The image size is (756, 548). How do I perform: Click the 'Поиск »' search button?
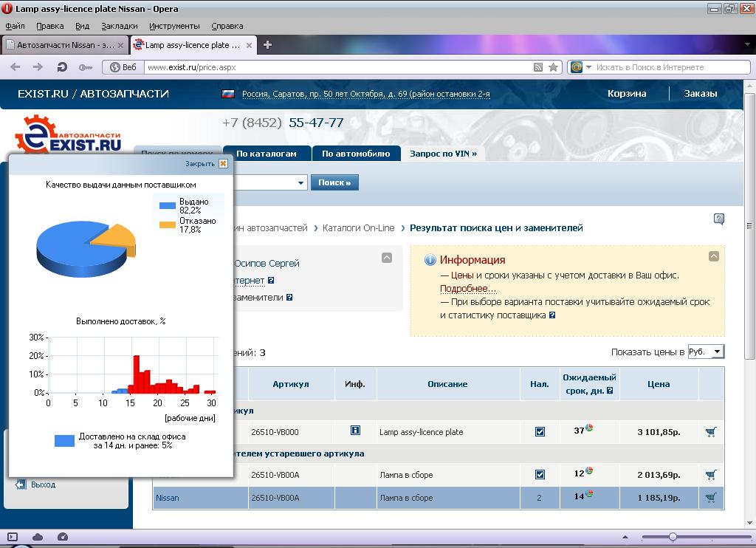coord(334,182)
